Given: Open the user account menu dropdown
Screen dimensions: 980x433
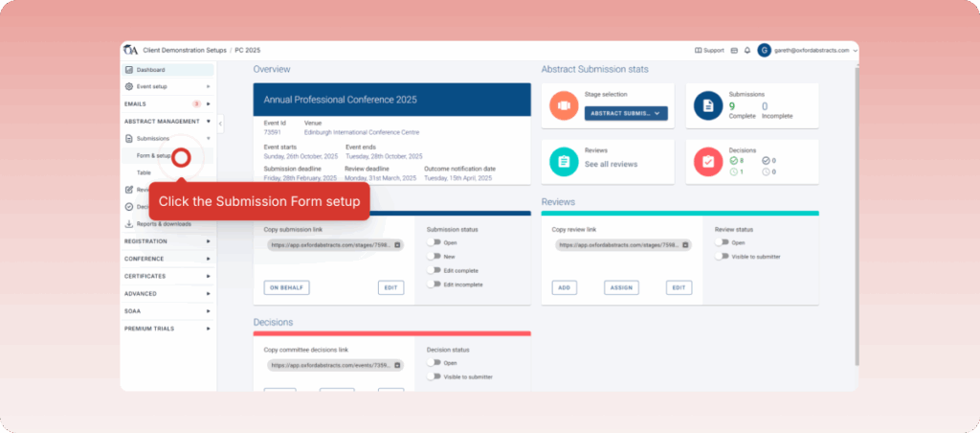Looking at the screenshot, I should tap(807, 50).
